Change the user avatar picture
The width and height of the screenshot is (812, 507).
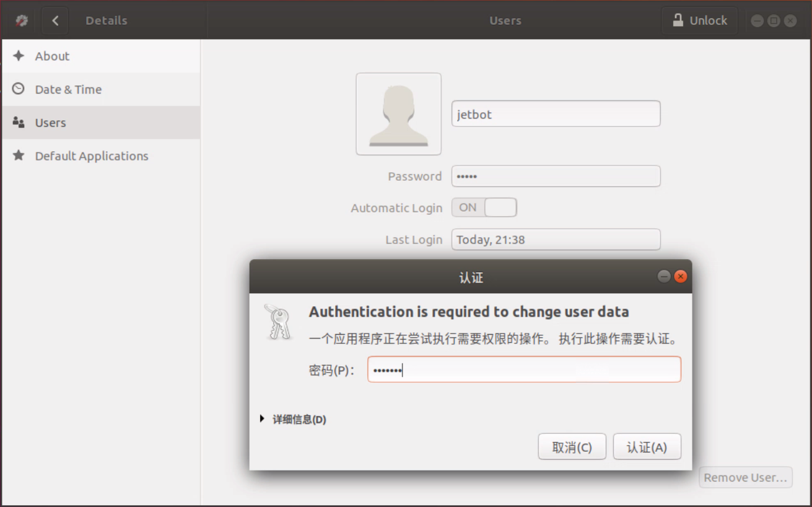[398, 114]
